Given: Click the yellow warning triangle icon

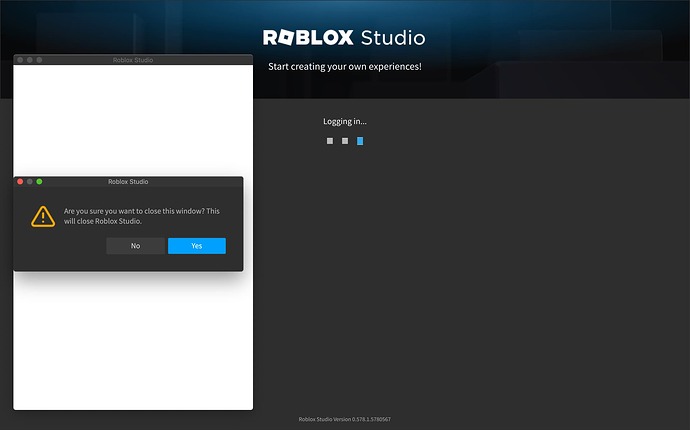Looking at the screenshot, I should click(43, 217).
